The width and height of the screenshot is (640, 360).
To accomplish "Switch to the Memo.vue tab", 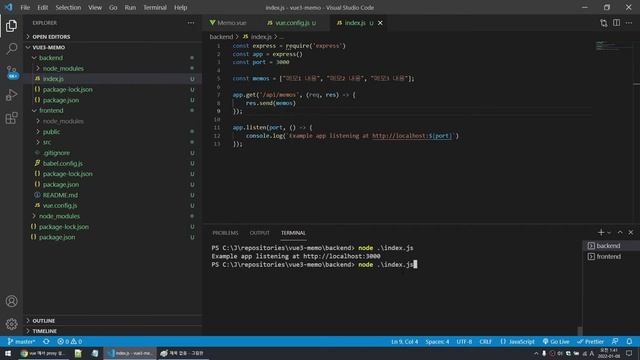I will click(x=231, y=23).
